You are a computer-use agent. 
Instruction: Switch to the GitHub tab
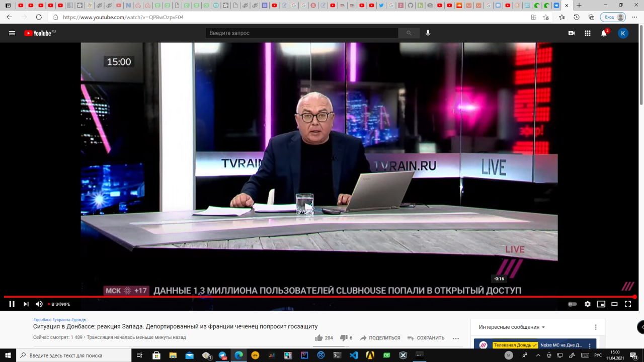(x=411, y=5)
